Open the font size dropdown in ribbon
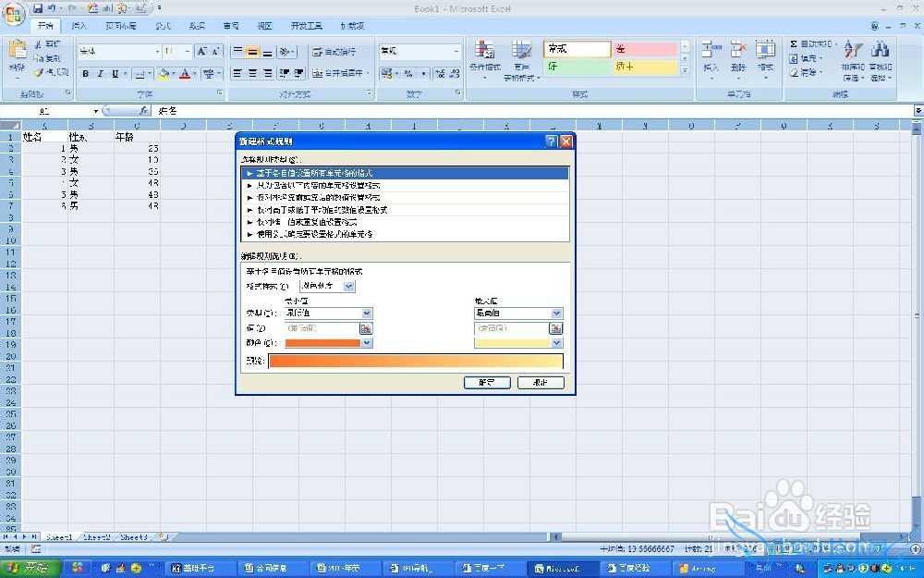 [x=183, y=52]
